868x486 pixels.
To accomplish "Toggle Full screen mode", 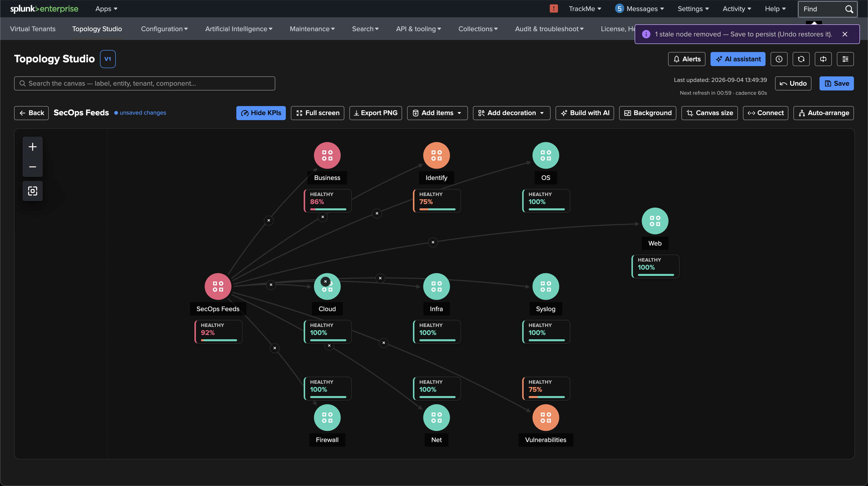I will pyautogui.click(x=317, y=113).
